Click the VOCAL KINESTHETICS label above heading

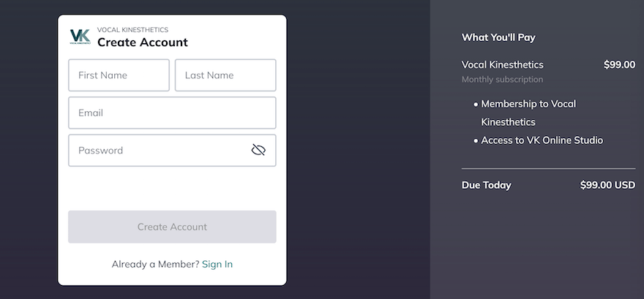point(132,29)
